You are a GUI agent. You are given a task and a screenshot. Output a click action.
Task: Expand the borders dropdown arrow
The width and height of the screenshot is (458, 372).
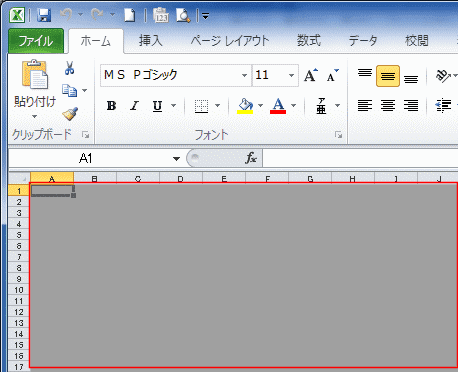pyautogui.click(x=218, y=106)
